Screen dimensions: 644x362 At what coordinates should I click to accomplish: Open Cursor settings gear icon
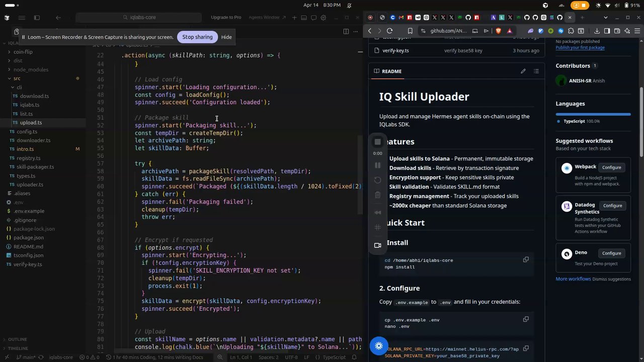point(323,18)
